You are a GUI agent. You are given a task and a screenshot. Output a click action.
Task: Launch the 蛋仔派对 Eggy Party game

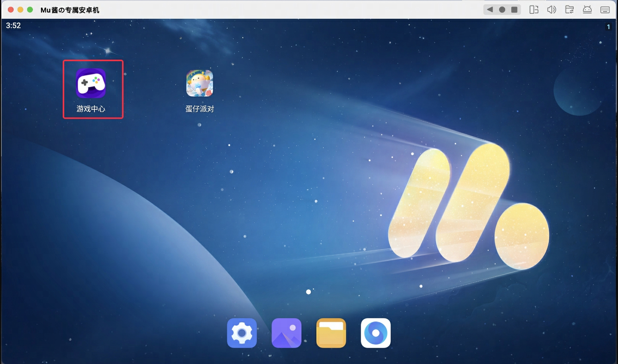tap(199, 83)
